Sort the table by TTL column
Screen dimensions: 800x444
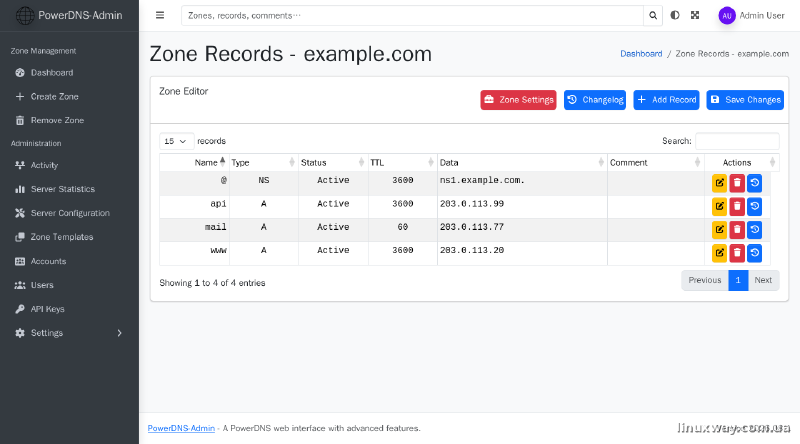tap(403, 163)
